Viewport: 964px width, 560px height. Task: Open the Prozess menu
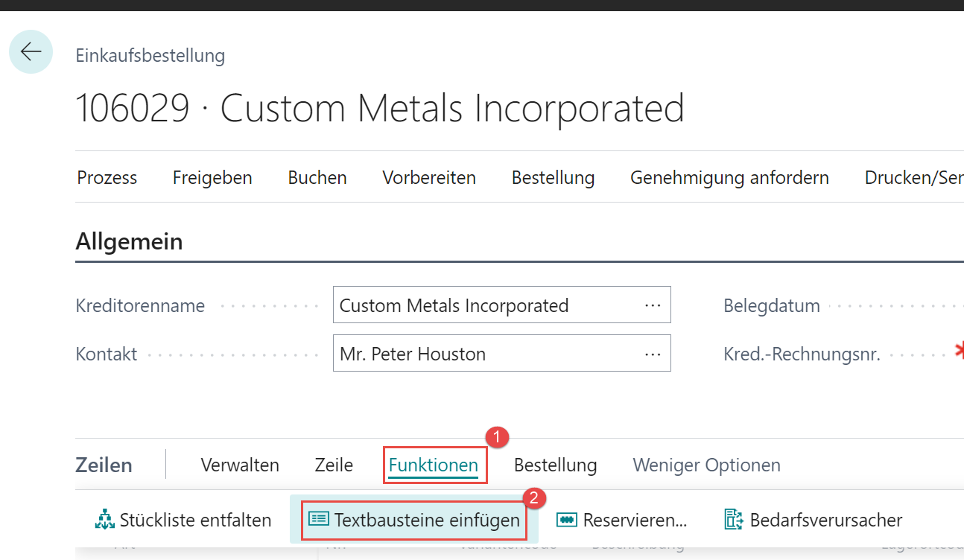coord(107,178)
